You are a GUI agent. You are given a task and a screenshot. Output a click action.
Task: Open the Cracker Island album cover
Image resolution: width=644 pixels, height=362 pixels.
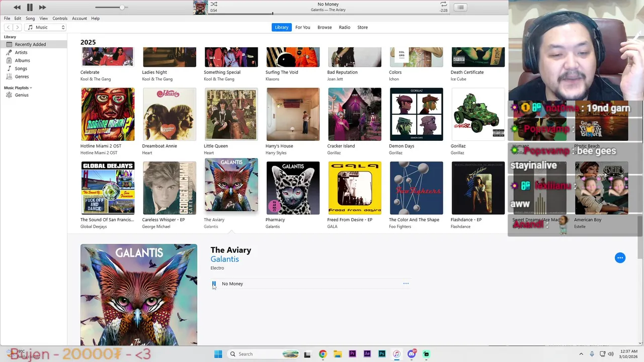(354, 114)
